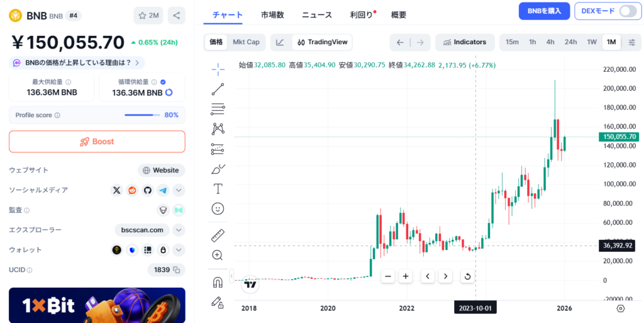The width and height of the screenshot is (644, 323).
Task: Toggle the magnet snap mode
Action: [x=218, y=283]
